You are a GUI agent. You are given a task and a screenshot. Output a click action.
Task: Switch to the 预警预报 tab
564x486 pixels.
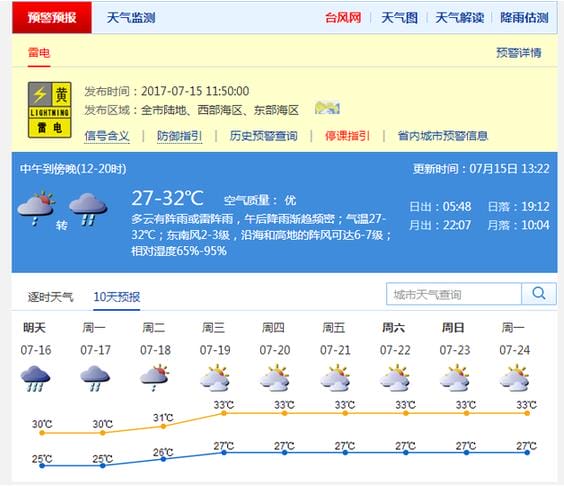click(x=52, y=17)
